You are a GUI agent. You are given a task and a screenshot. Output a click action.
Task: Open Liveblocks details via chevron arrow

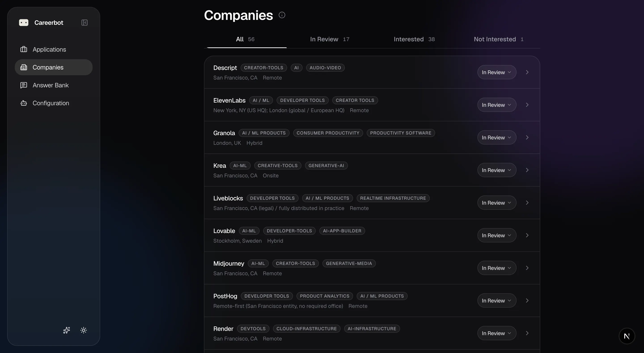(527, 203)
